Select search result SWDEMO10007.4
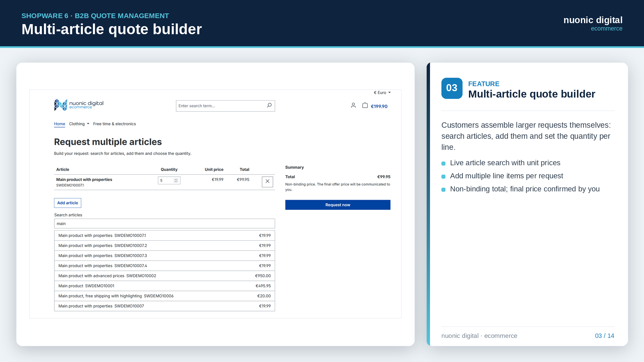Screen dimensions: 644x362 (x=164, y=266)
